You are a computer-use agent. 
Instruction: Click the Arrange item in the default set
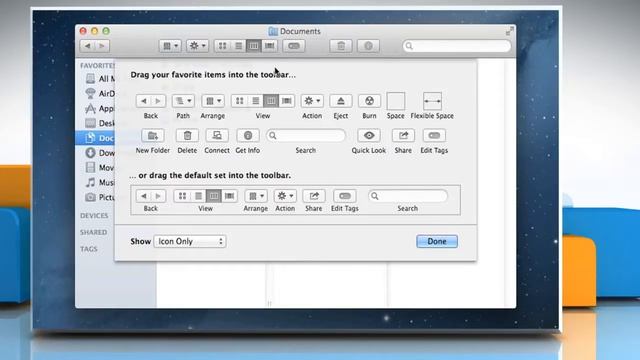click(x=256, y=196)
